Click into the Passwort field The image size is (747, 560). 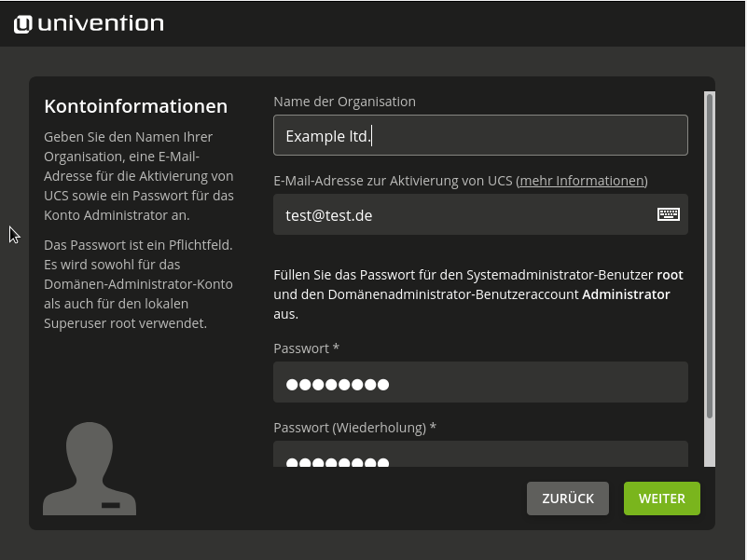click(x=480, y=382)
